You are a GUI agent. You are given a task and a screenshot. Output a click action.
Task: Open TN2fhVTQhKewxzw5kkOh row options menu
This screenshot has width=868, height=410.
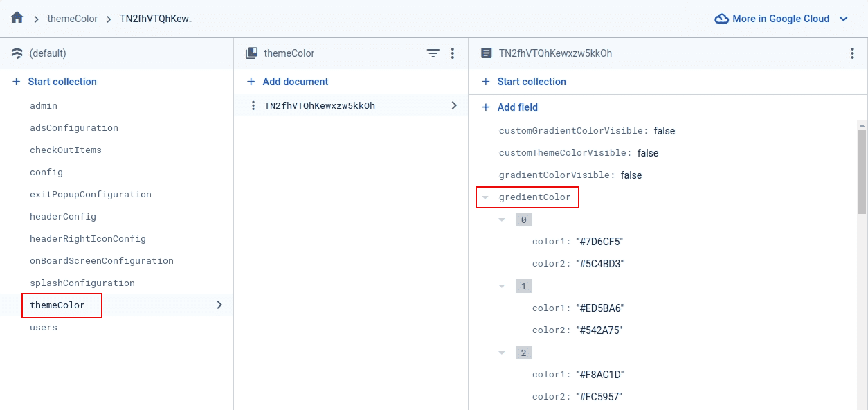click(253, 106)
